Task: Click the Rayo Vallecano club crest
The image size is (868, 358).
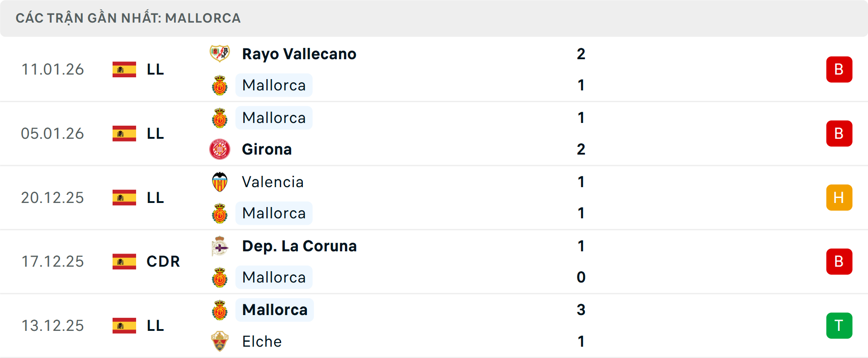Action: (220, 54)
